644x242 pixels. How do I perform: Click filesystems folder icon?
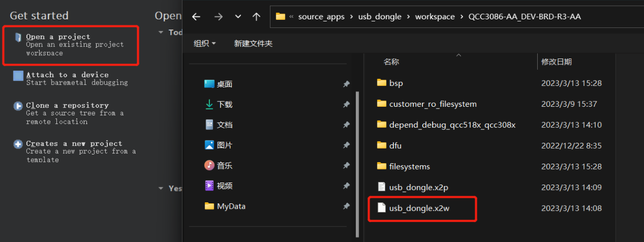382,166
